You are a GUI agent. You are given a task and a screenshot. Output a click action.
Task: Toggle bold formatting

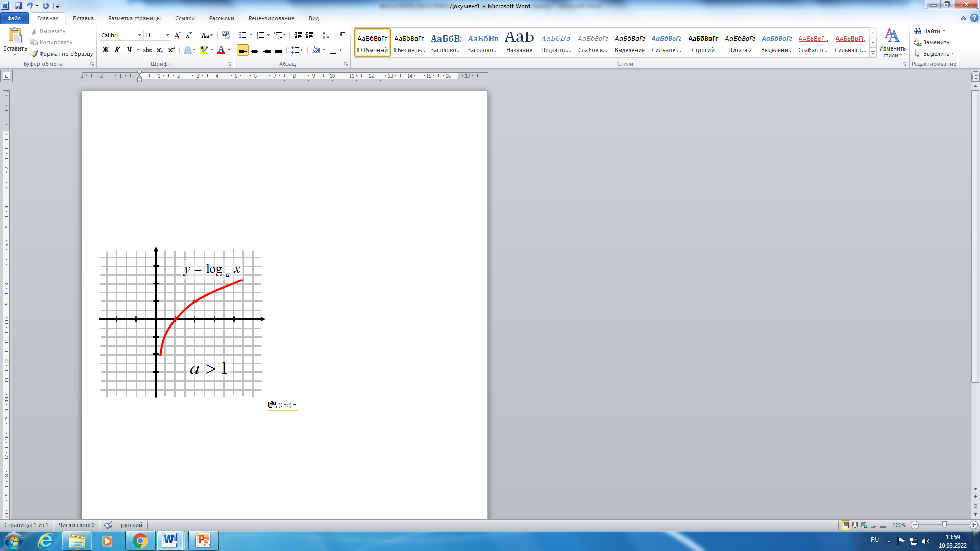coord(106,50)
